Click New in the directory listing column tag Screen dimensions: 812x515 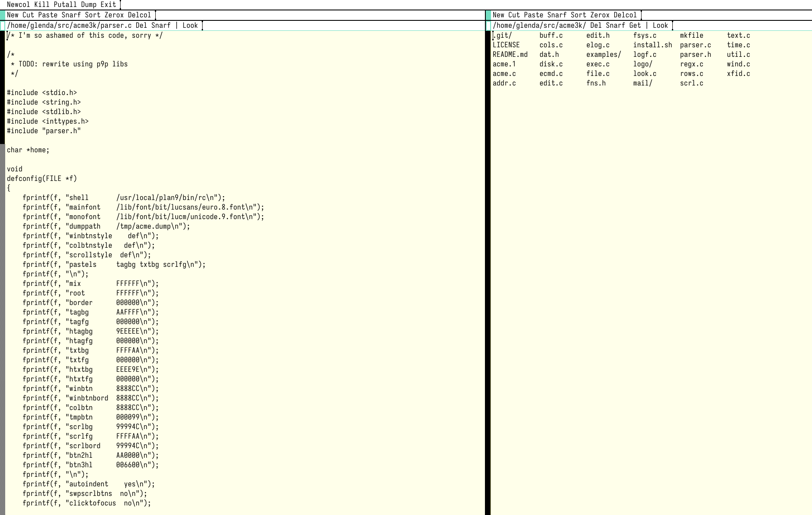tap(498, 15)
